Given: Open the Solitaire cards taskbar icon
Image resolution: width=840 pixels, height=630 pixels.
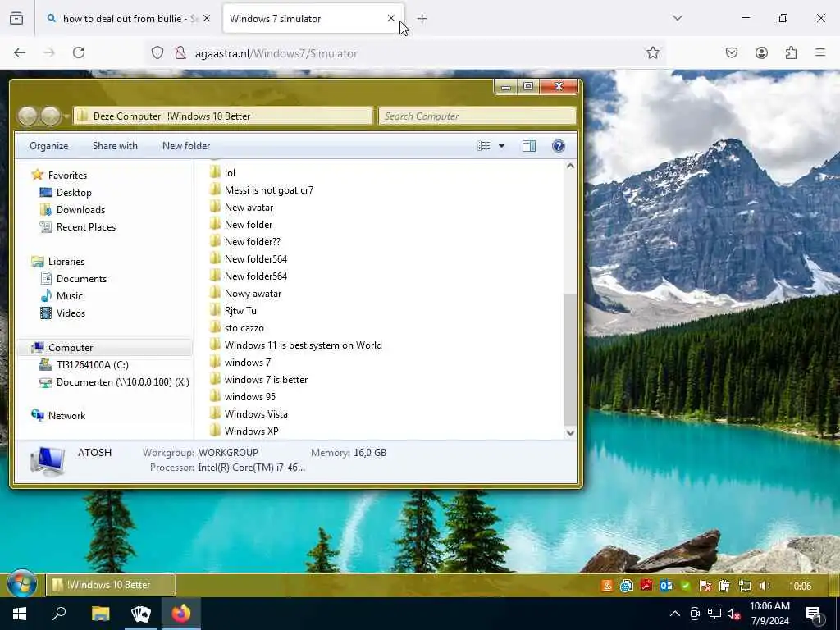Looking at the screenshot, I should [x=141, y=614].
